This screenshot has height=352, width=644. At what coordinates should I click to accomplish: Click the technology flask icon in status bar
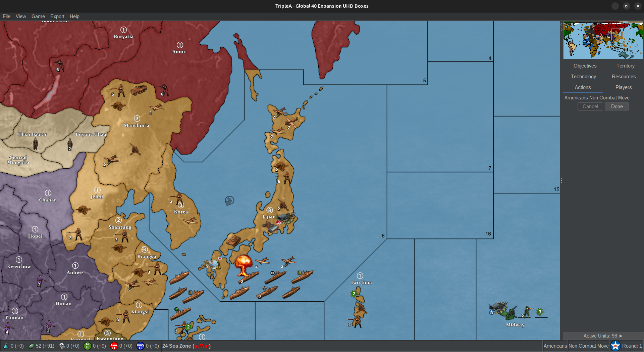tap(6, 346)
